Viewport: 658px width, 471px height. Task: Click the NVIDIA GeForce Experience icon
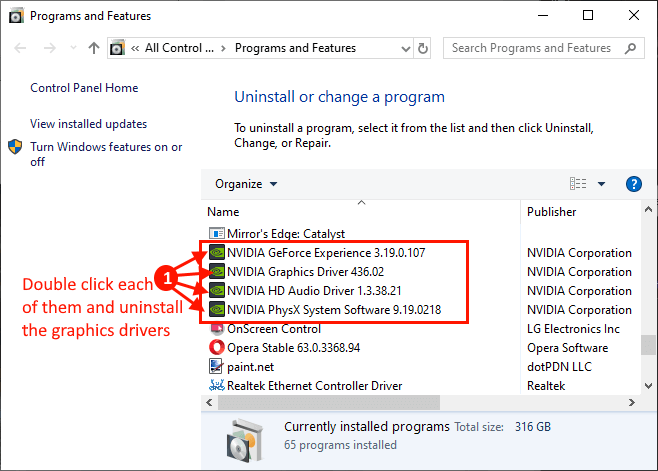point(217,252)
